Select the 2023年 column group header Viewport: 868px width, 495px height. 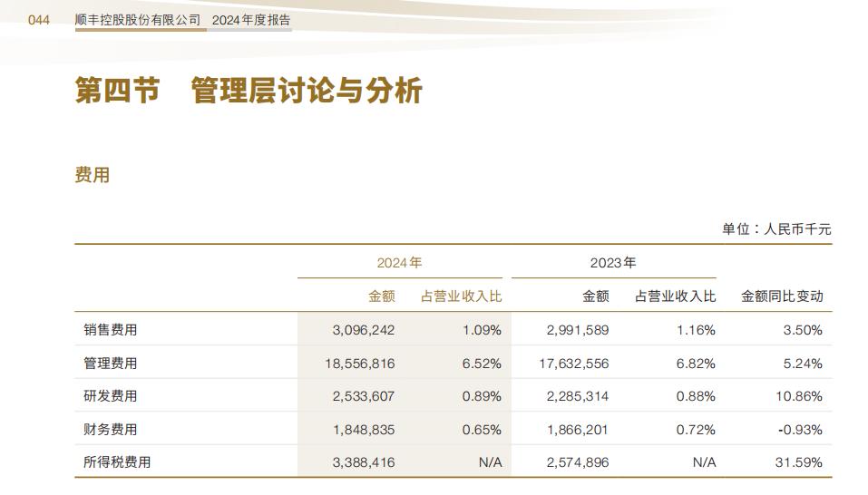click(x=613, y=263)
